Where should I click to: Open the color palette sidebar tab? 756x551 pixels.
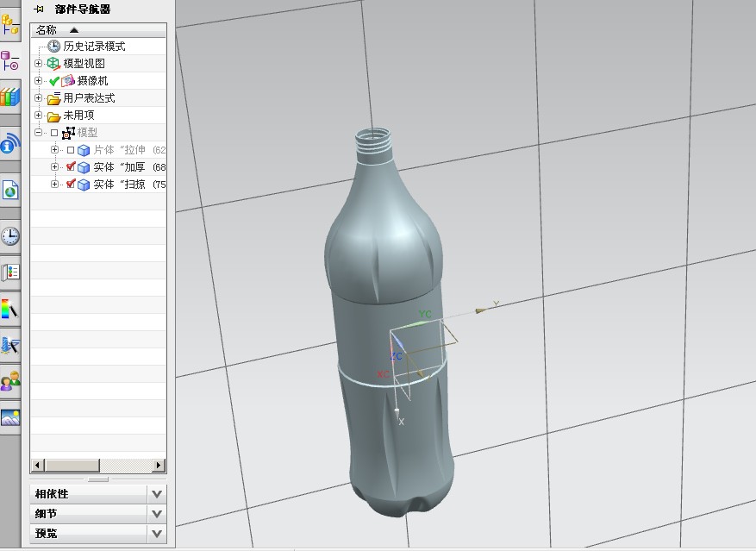pyautogui.click(x=9, y=309)
